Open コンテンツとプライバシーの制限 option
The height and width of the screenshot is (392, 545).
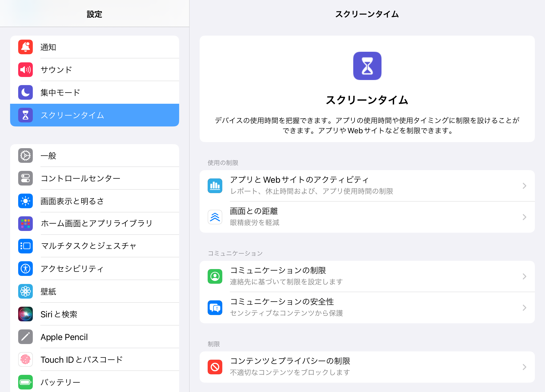pyautogui.click(x=367, y=367)
